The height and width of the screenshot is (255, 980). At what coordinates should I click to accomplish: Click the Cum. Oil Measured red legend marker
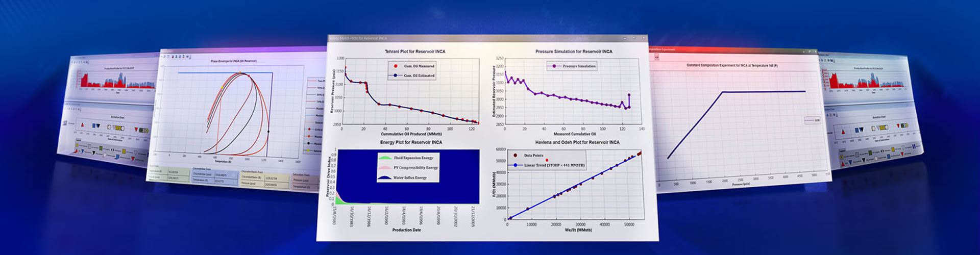tap(396, 66)
